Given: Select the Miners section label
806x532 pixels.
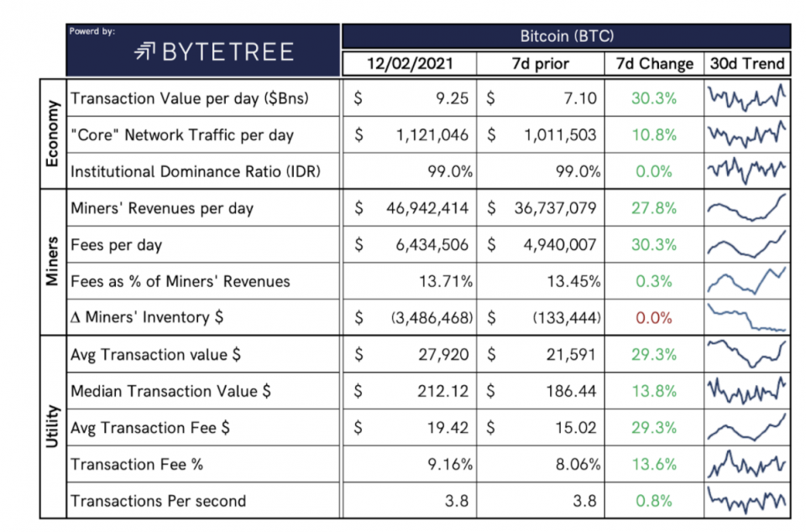Looking at the screenshot, I should pos(52,263).
